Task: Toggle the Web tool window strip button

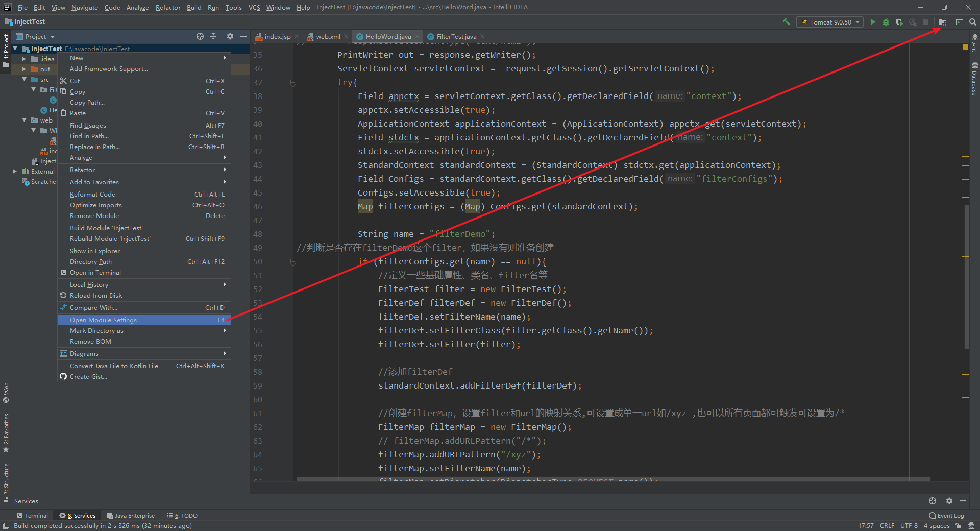Action: pyautogui.click(x=6, y=393)
